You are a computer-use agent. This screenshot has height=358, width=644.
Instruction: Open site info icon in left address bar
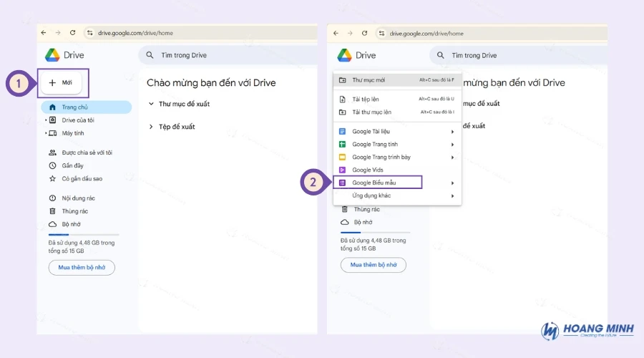pyautogui.click(x=89, y=33)
